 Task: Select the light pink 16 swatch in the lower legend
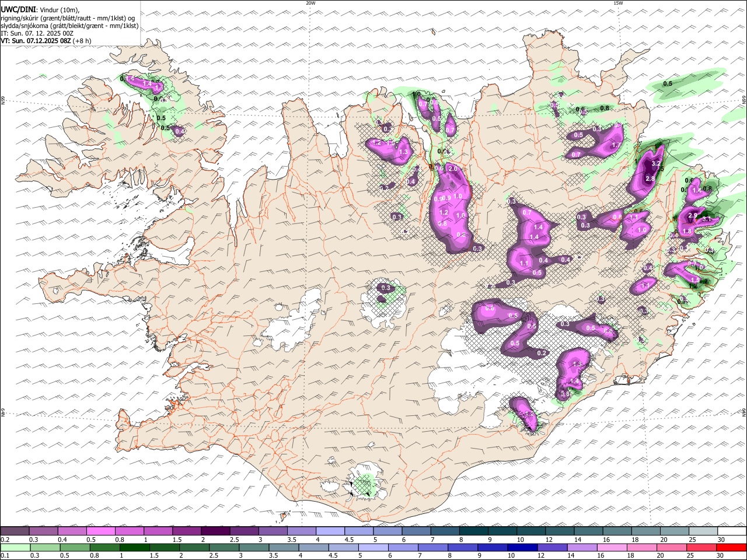[x=611, y=548]
